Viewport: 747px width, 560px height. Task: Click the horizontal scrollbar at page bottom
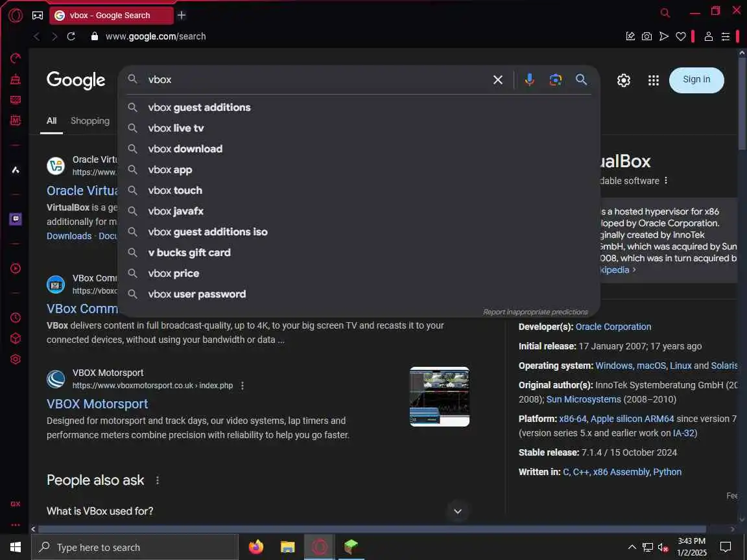pos(372,529)
